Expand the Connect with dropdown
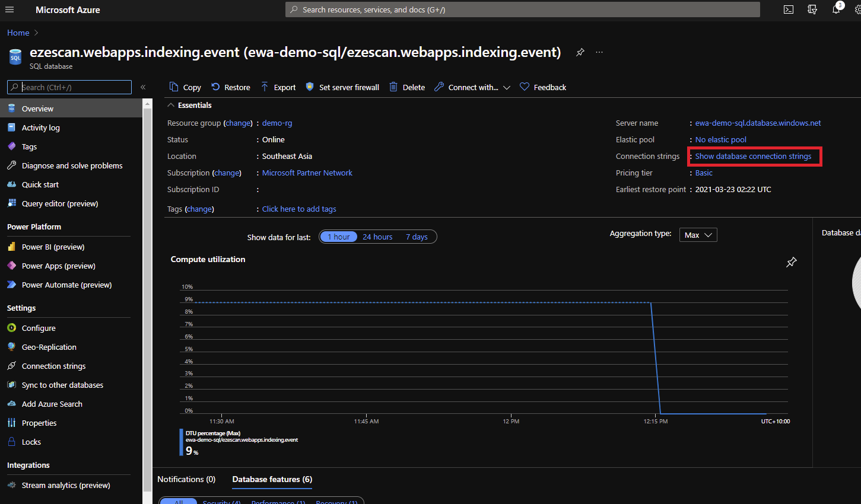861x504 pixels. pos(472,87)
